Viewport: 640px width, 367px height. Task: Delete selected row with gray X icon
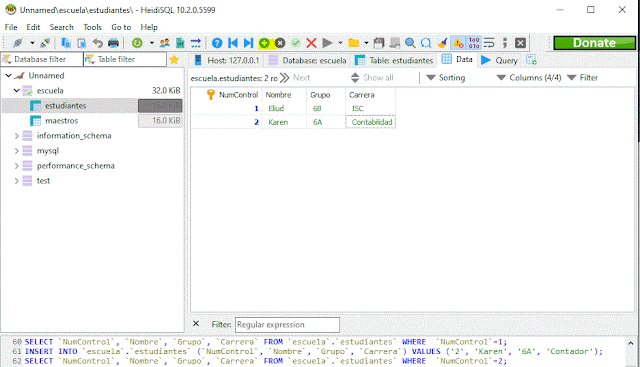pyautogui.click(x=280, y=43)
